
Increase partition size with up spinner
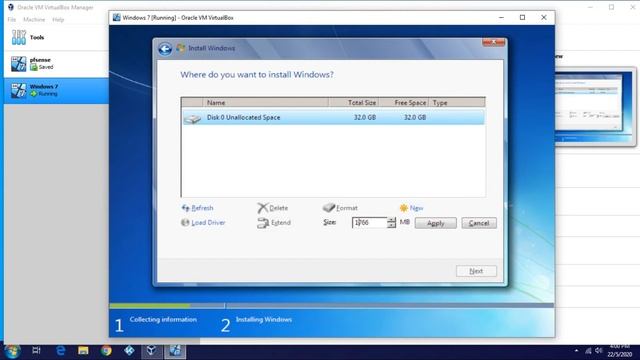[x=391, y=220]
